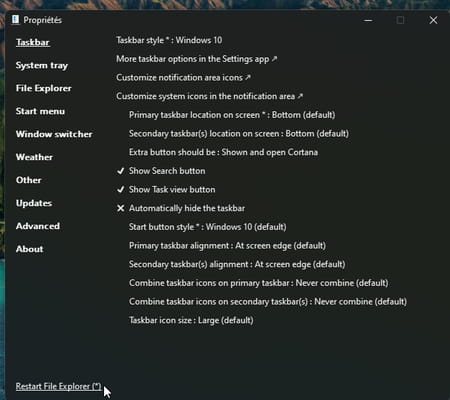Open Customize system icons in notification area
The width and height of the screenshot is (450, 400).
pos(209,96)
